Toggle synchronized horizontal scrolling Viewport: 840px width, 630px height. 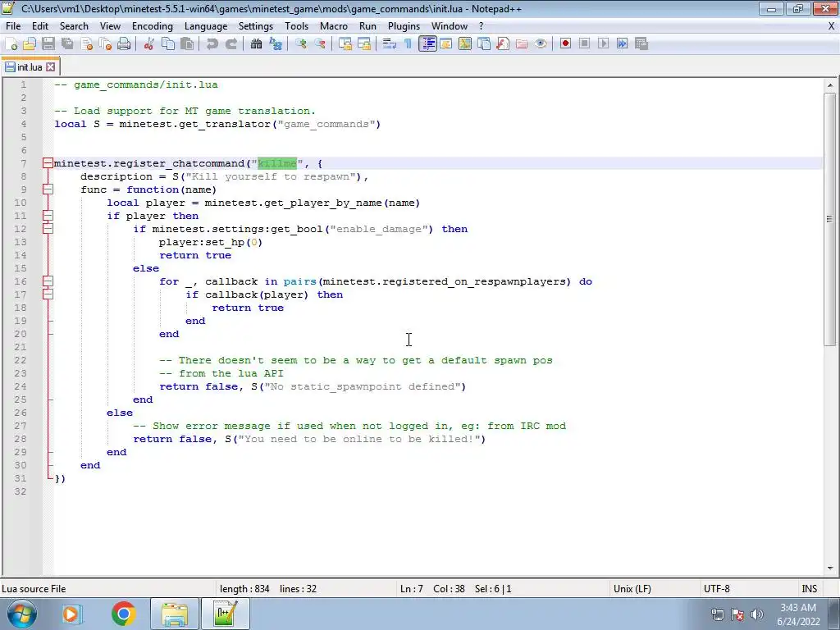pos(364,44)
